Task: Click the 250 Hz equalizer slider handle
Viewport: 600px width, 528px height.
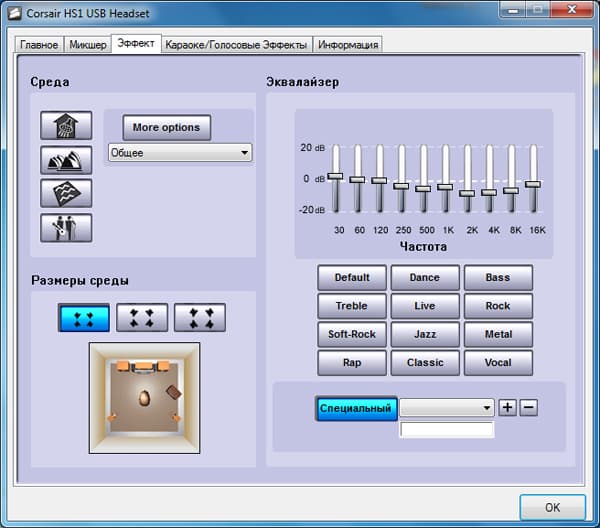Action: (401, 186)
